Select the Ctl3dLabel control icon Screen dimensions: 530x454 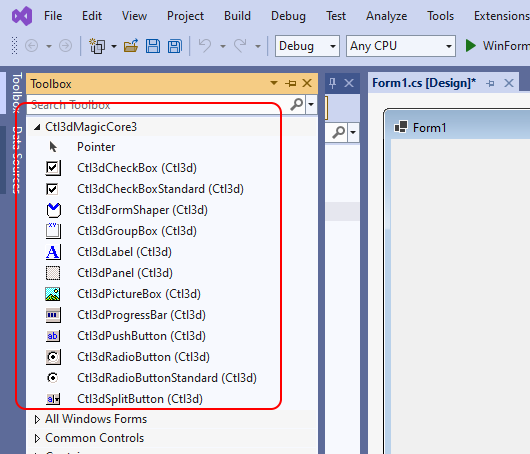pyautogui.click(x=53, y=252)
